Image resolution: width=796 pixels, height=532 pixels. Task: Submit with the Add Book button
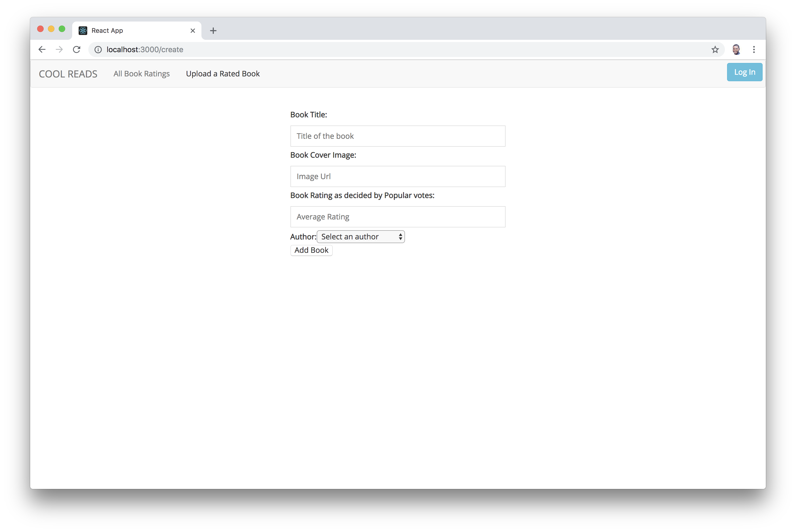point(311,250)
